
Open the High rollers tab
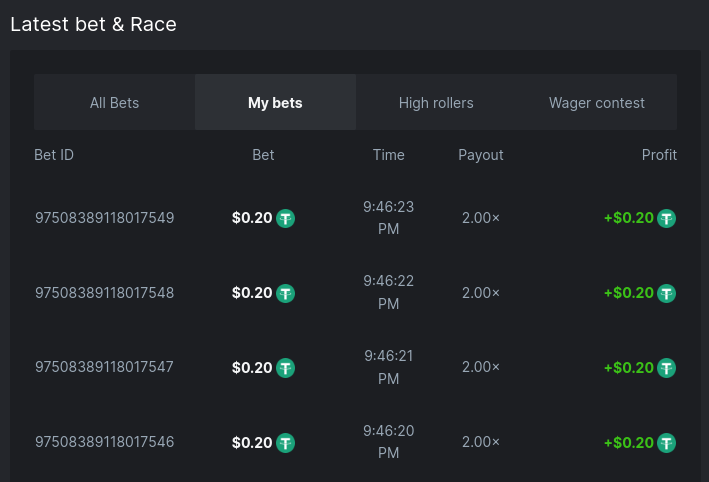(x=436, y=103)
